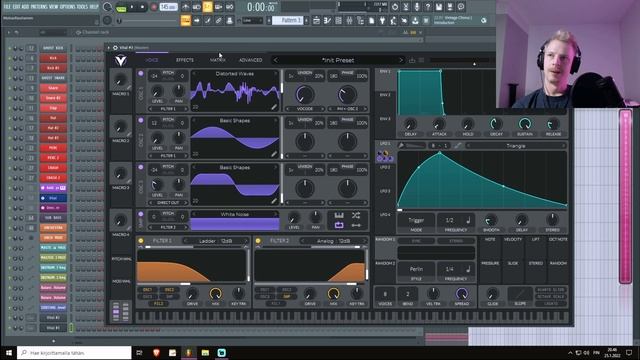Image resolution: width=640 pixels, height=360 pixels.
Task: Click the Windows taskbar search field
Action: 74,353
